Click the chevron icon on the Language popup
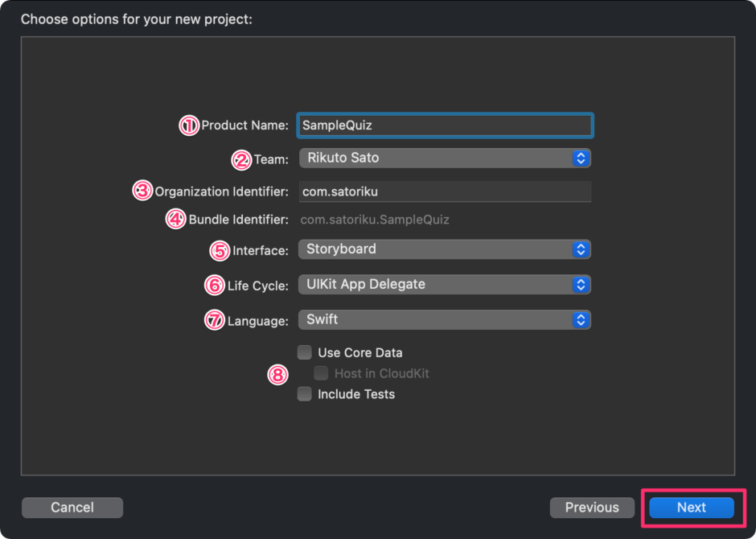 581,319
